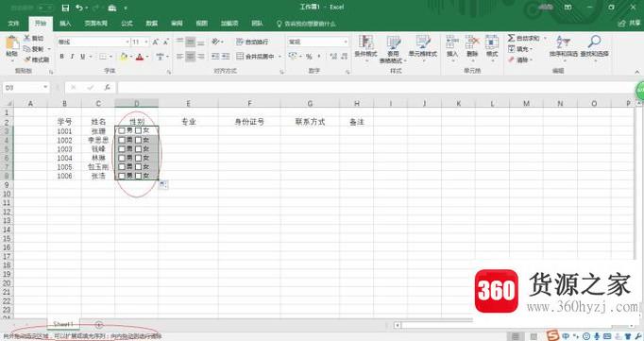
Task: Open the font name dropdown
Action: 127,42
